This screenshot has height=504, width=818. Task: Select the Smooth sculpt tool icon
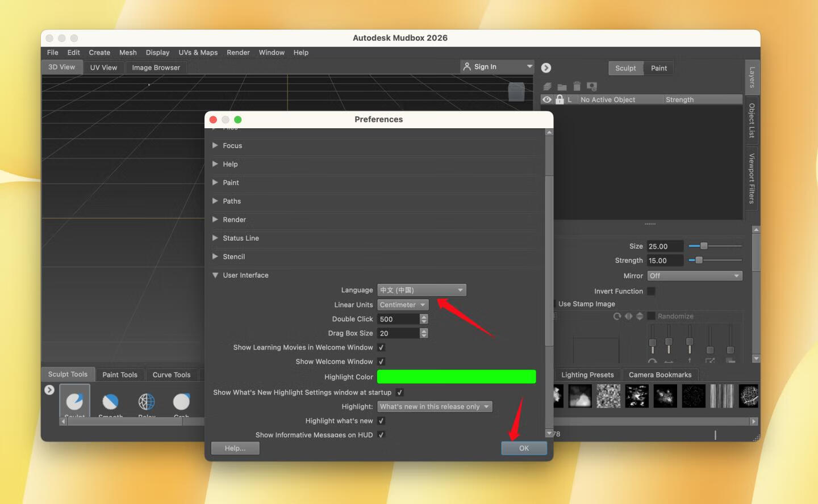[x=110, y=402]
